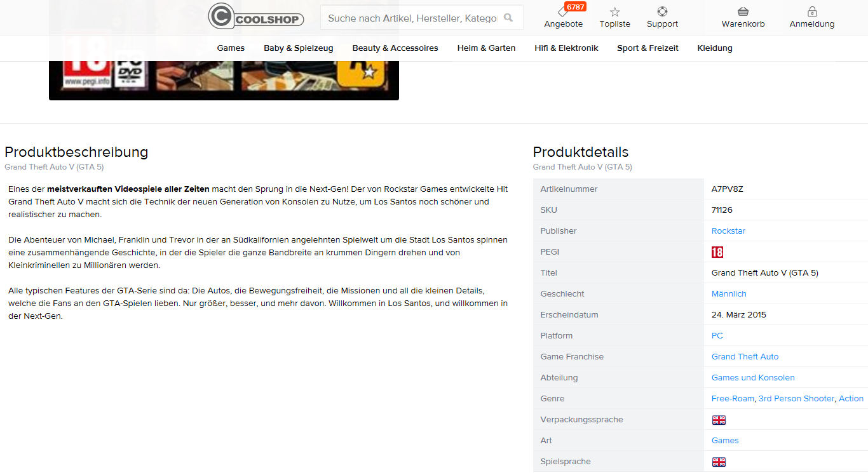Click the article number A7PV8Z
Viewport: 868px width, 475px height.
(x=728, y=189)
